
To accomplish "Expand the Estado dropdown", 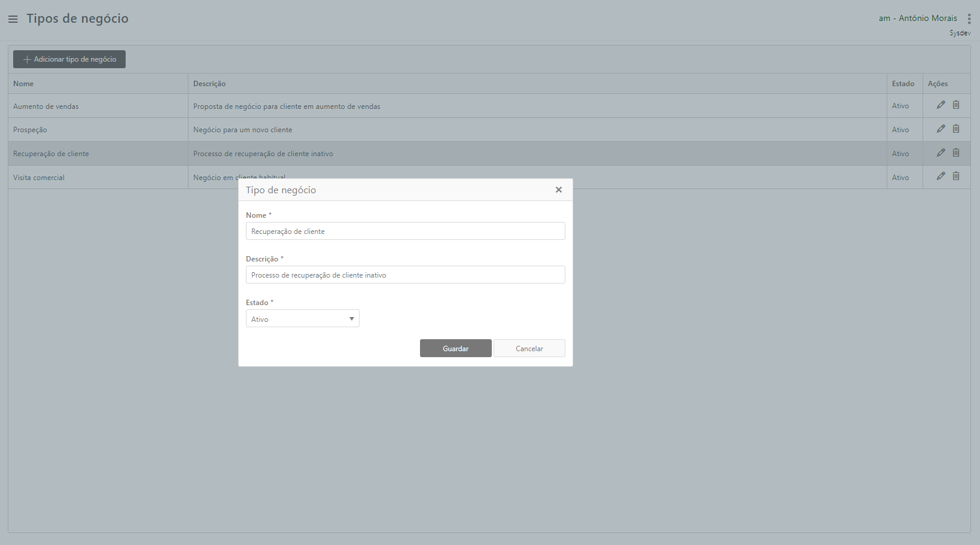I will click(x=302, y=319).
